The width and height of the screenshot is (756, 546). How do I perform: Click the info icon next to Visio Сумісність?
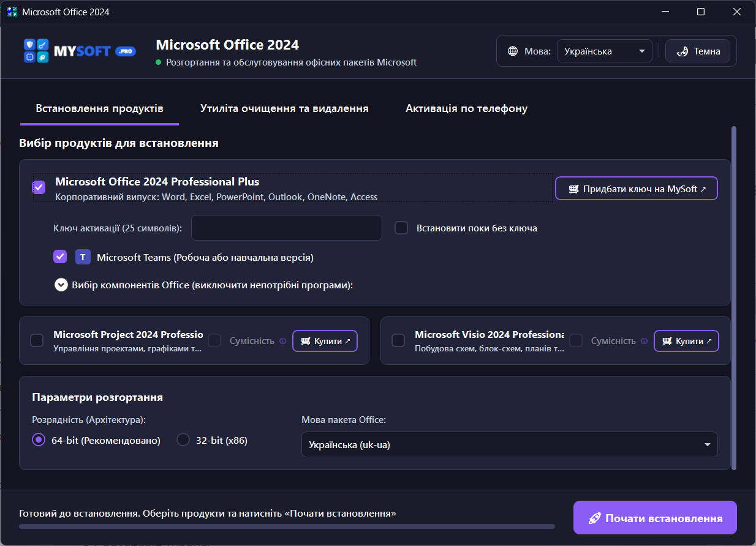(644, 341)
